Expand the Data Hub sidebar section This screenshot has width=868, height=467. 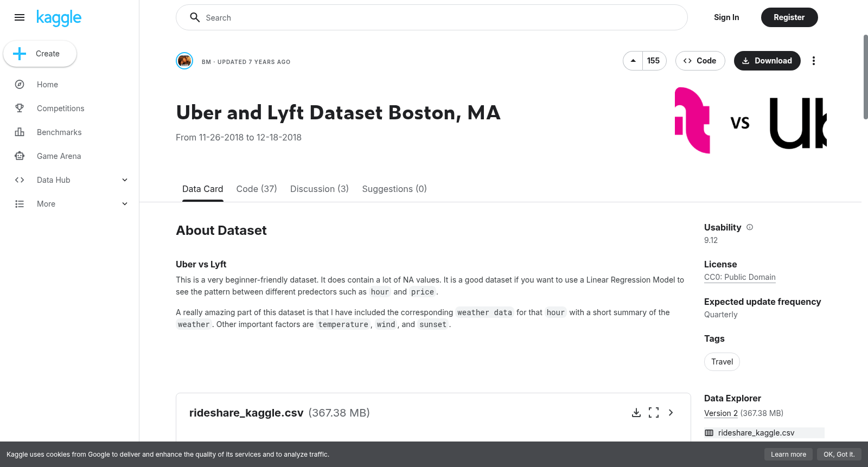point(125,180)
